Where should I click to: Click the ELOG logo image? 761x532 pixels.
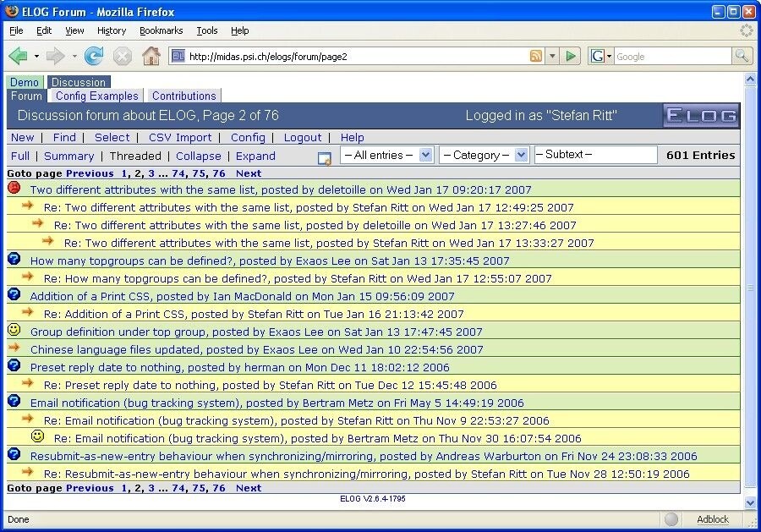700,116
